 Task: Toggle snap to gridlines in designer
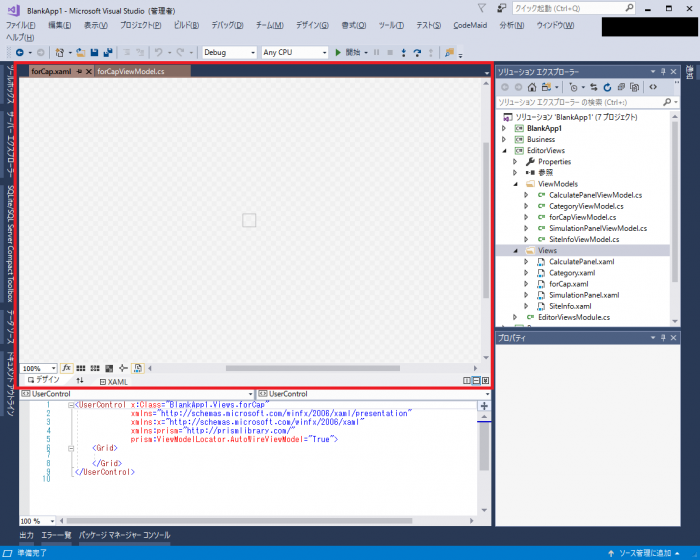click(x=95, y=368)
